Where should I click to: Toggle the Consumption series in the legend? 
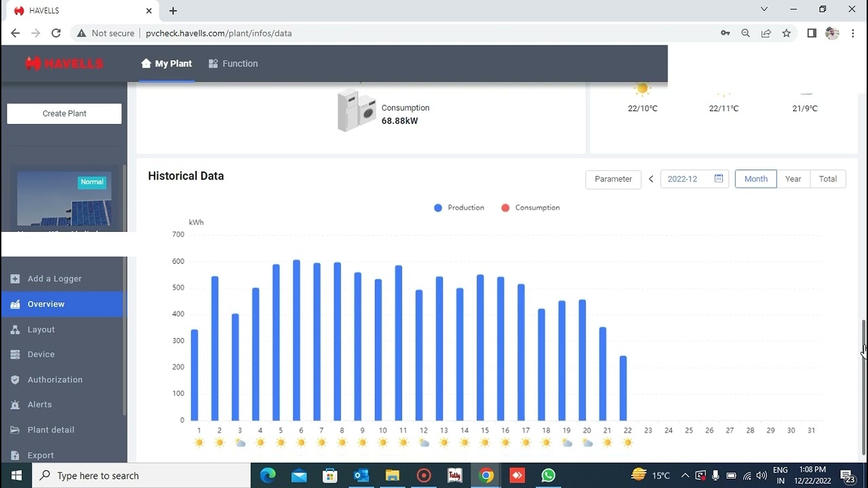click(530, 207)
